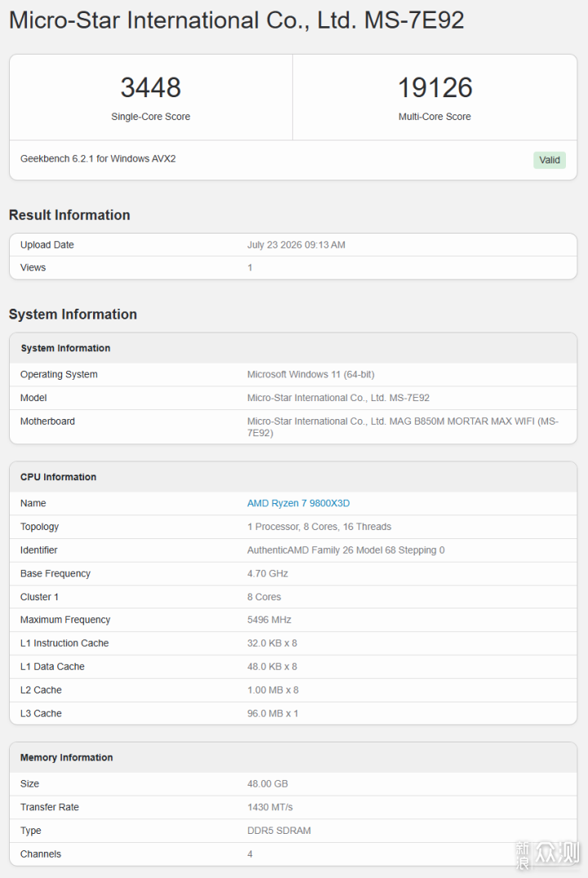The image size is (588, 878).
Task: Select the 5496 MHz maximum frequency value
Action: click(269, 619)
